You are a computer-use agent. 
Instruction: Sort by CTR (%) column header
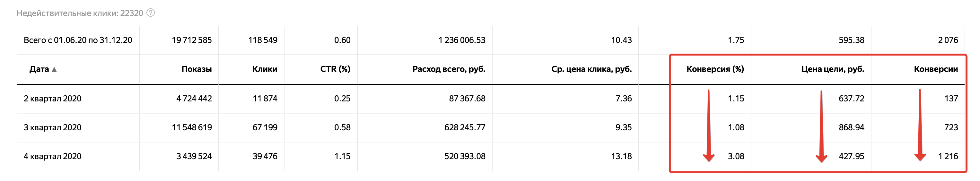[x=335, y=69]
